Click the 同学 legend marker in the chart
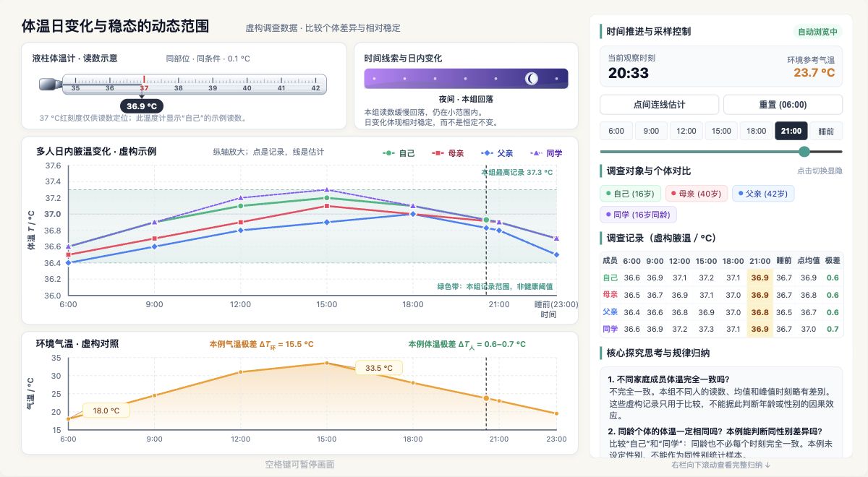The height and width of the screenshot is (477, 868). point(537,153)
